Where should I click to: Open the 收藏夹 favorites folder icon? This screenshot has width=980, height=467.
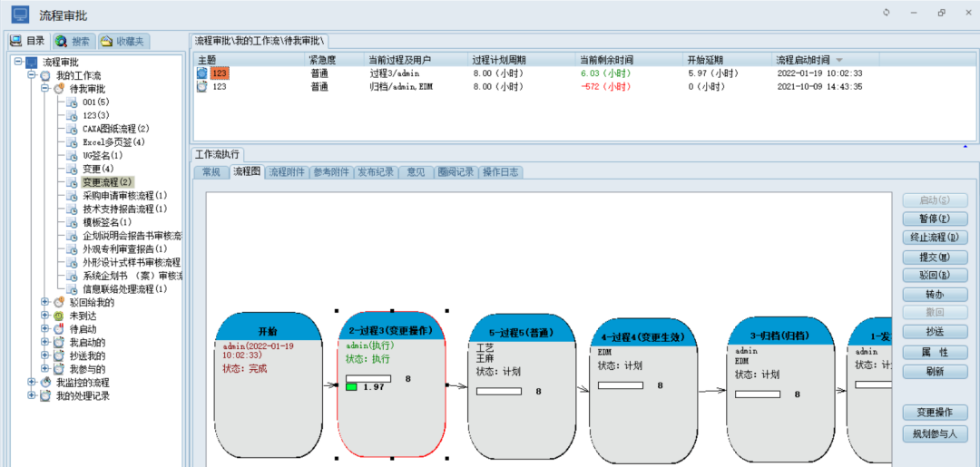click(x=106, y=41)
